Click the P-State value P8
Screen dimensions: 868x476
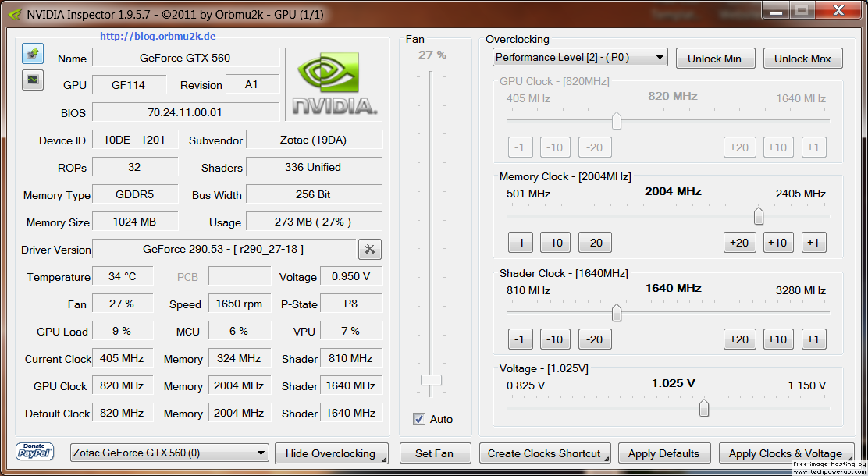click(x=351, y=304)
